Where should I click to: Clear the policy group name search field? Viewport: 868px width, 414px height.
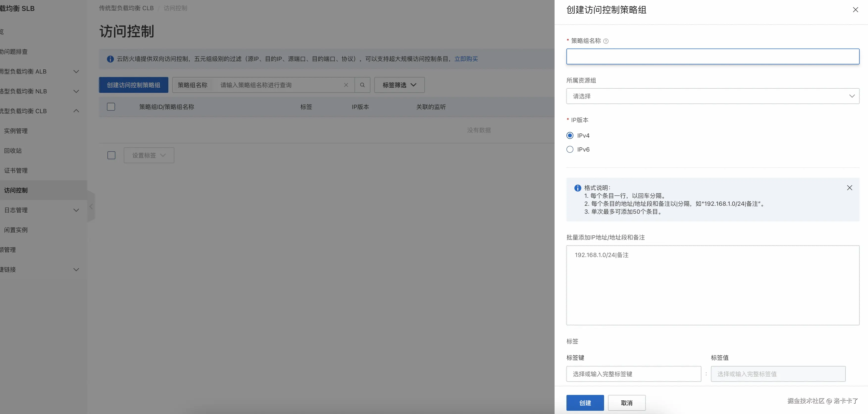pos(346,85)
